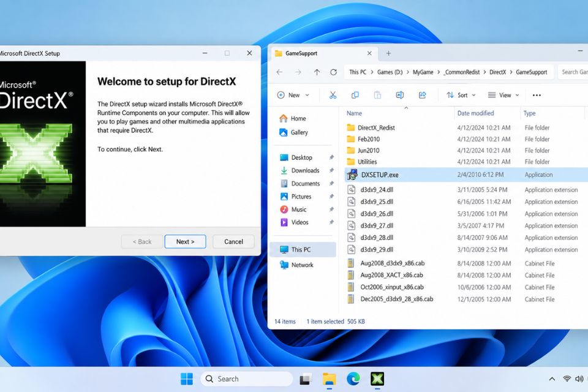
Task: Open Desktop in navigation pane
Action: pyautogui.click(x=296, y=157)
